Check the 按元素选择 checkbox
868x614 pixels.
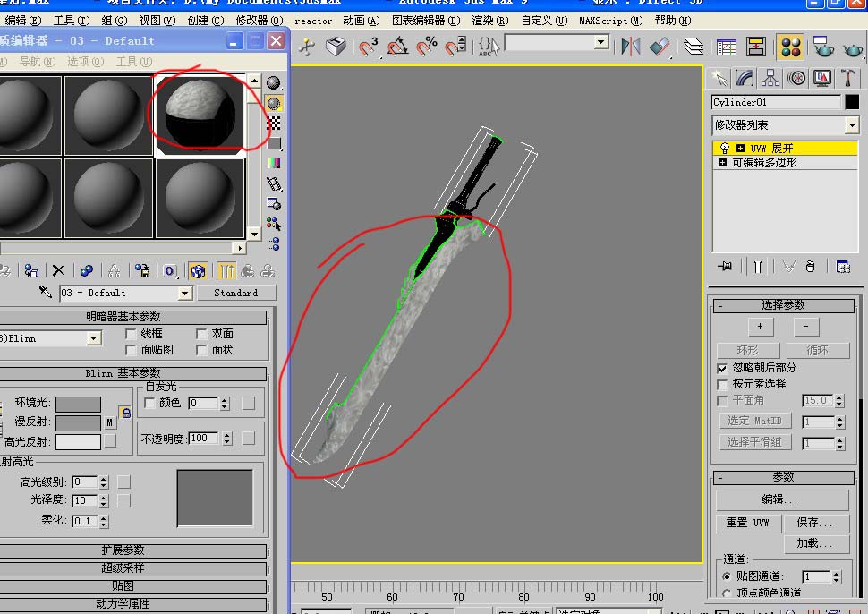point(722,384)
